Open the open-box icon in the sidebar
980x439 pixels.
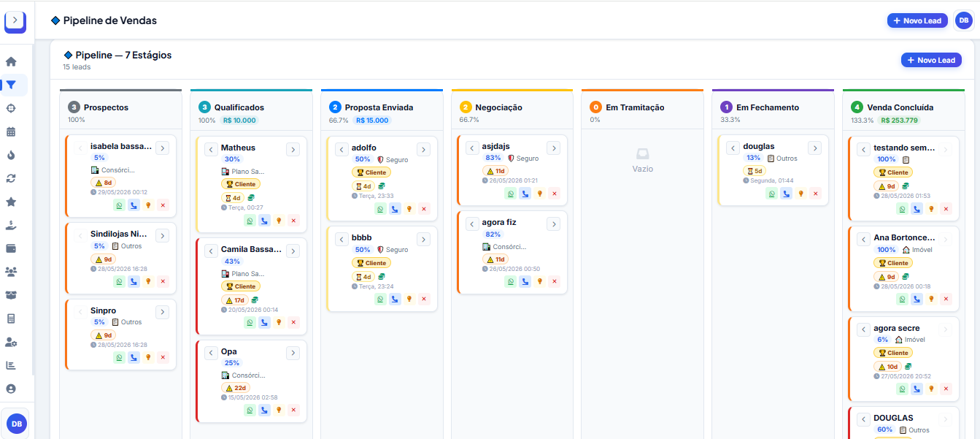[11, 295]
